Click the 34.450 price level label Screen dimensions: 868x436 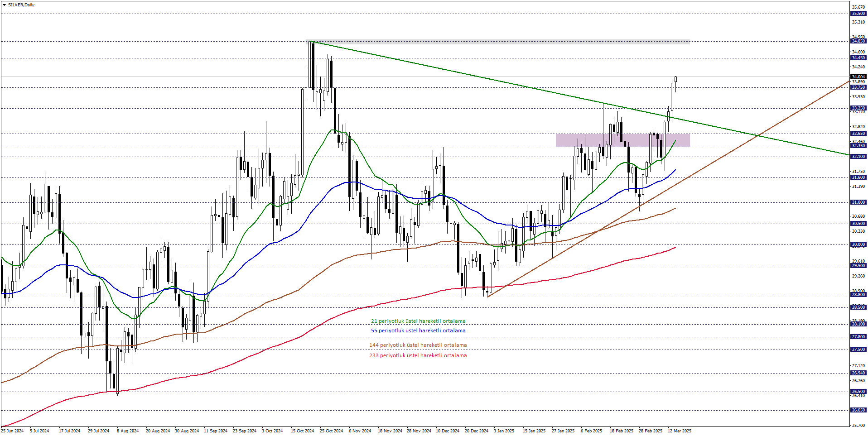pyautogui.click(x=858, y=58)
